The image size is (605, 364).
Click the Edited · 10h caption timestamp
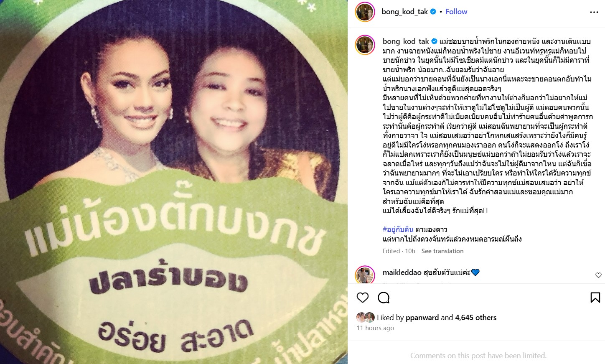[399, 251]
